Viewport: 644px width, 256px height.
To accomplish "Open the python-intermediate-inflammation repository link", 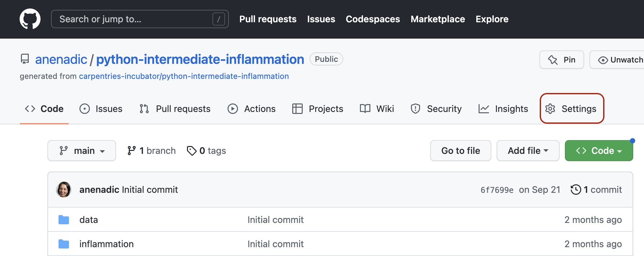I will (200, 59).
